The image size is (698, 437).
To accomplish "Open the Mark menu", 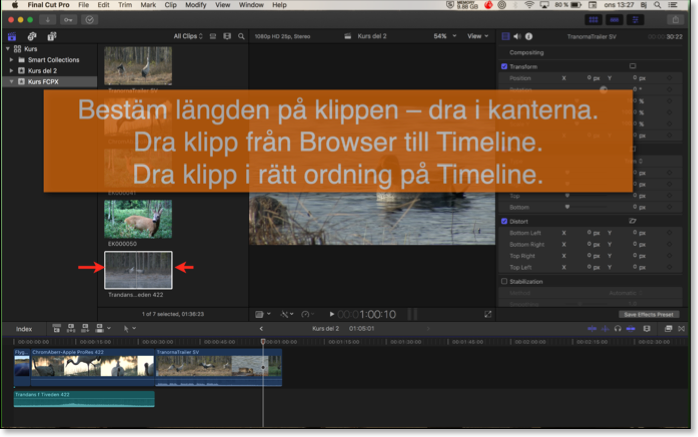I will tap(148, 5).
